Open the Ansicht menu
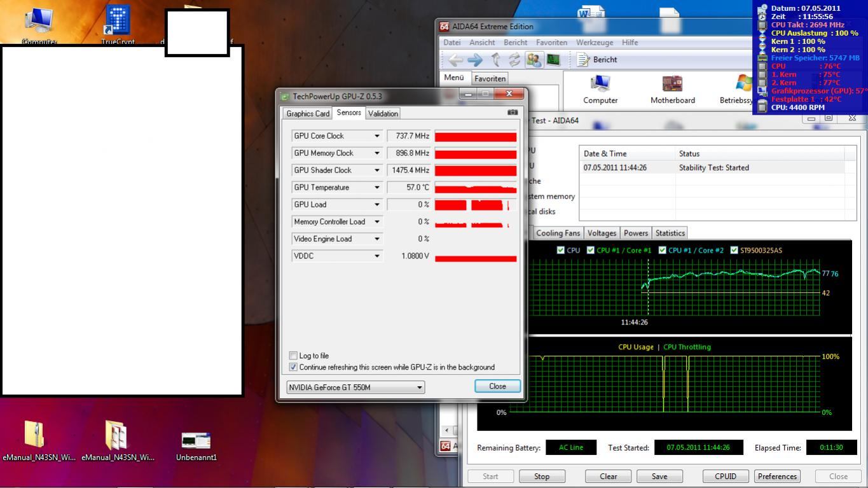This screenshot has width=868, height=488. pyautogui.click(x=483, y=43)
